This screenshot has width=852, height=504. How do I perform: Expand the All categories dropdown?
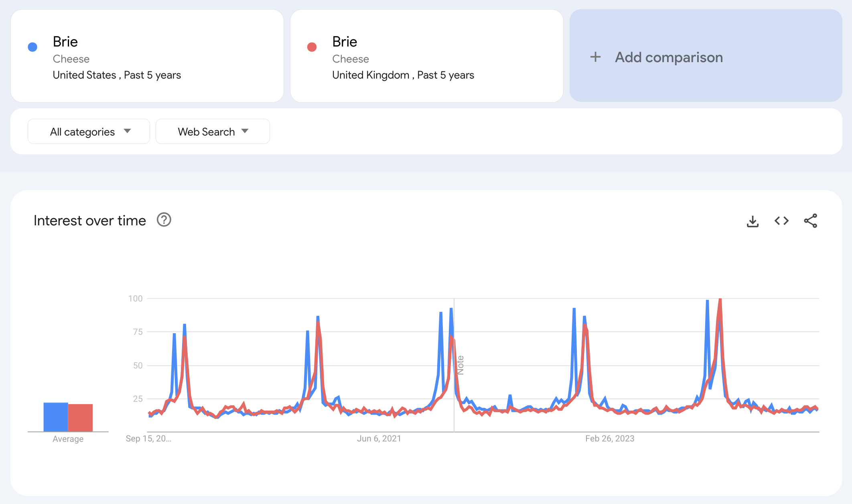click(x=89, y=131)
